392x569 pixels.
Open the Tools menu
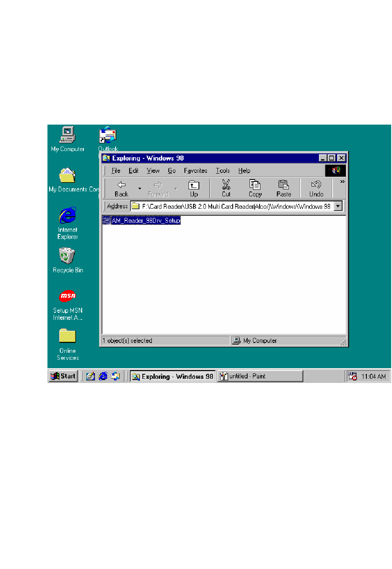[223, 170]
